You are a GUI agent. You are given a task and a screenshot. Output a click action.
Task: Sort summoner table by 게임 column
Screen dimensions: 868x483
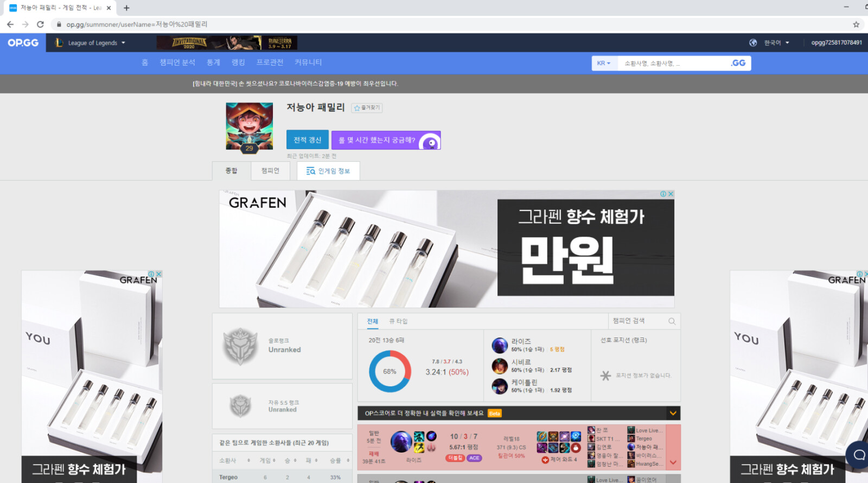coord(267,460)
